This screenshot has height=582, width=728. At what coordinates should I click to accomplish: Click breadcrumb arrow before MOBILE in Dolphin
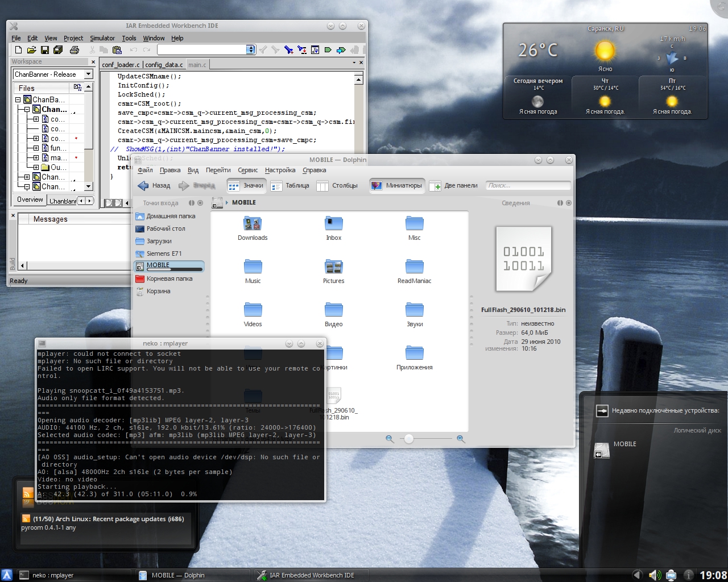[x=227, y=202]
